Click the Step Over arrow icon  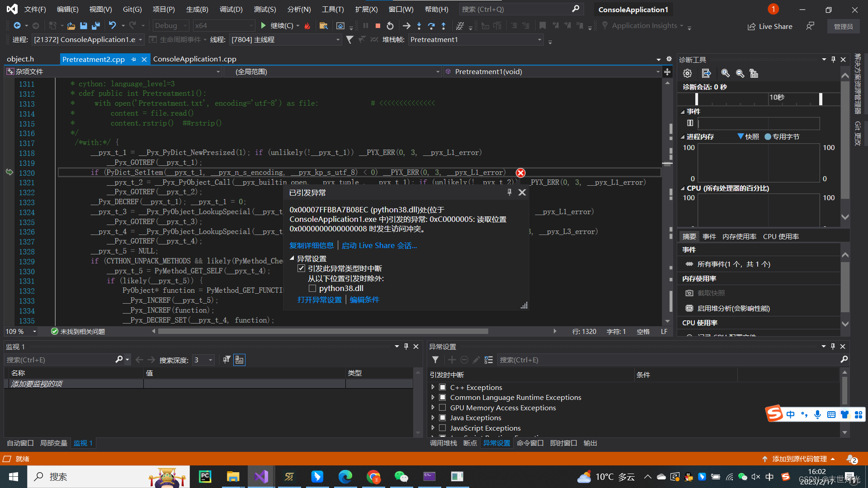click(x=431, y=26)
